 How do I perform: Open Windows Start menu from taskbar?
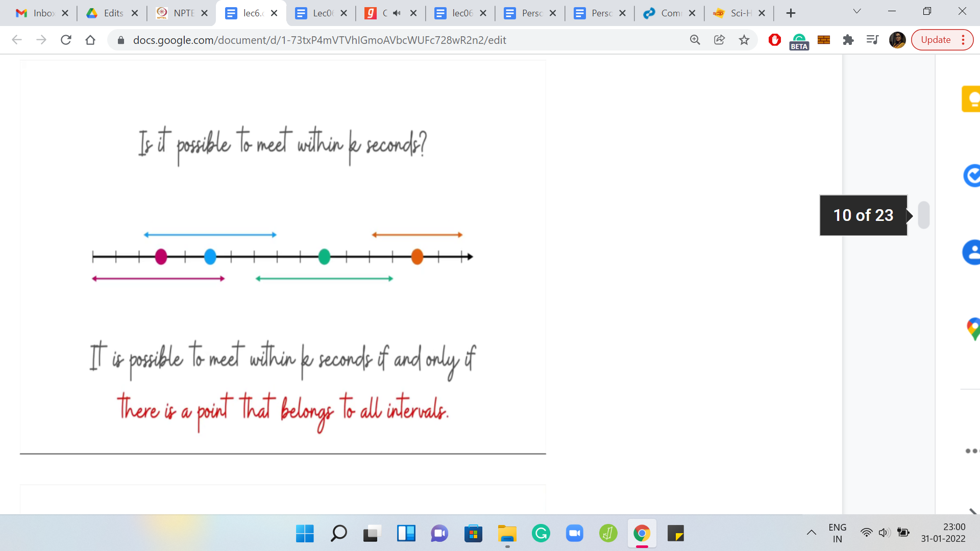(305, 534)
